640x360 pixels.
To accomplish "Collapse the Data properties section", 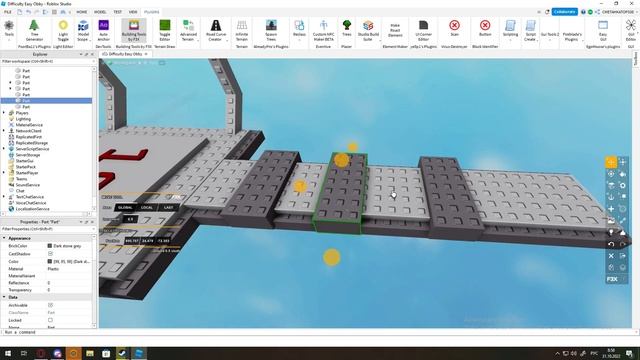I will tap(4, 297).
